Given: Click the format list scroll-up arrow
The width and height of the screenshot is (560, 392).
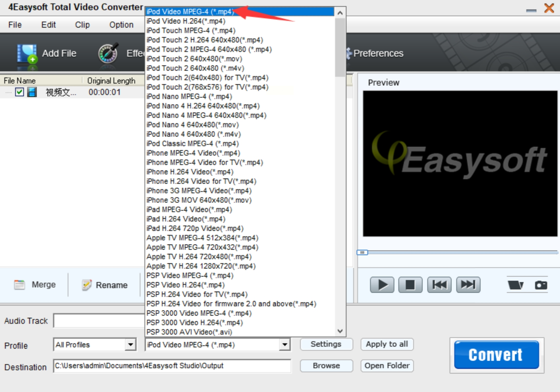Looking at the screenshot, I should [x=340, y=13].
